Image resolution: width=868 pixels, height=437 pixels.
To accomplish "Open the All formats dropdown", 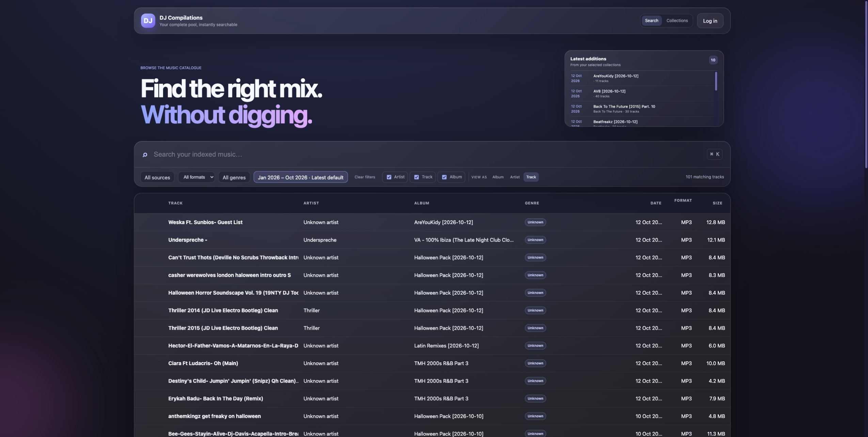I will (196, 177).
